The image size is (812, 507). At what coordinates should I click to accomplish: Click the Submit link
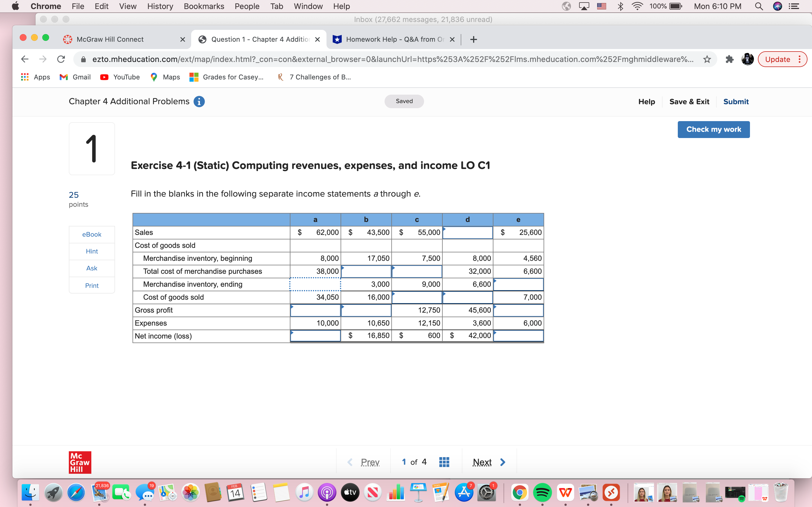tap(736, 101)
